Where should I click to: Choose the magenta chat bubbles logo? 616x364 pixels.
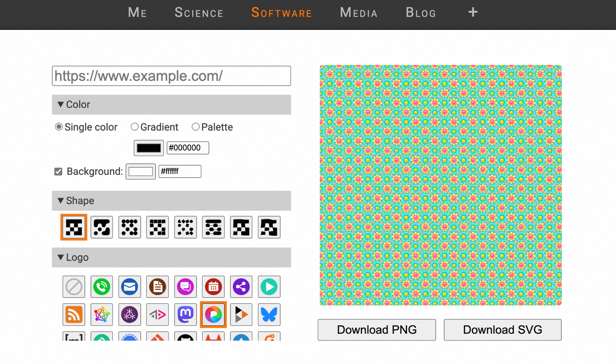click(185, 287)
